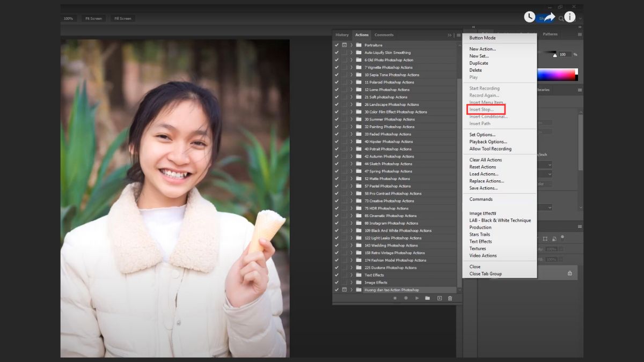Uncheck 40 Hipster Photoshop Actions set
The width and height of the screenshot is (644, 362).
pos(336,142)
